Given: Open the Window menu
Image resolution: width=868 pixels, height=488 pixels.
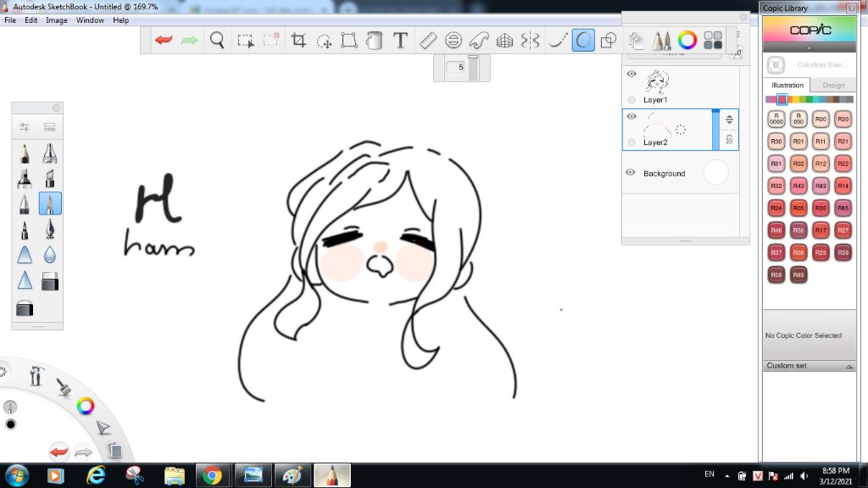Looking at the screenshot, I should 90,20.
